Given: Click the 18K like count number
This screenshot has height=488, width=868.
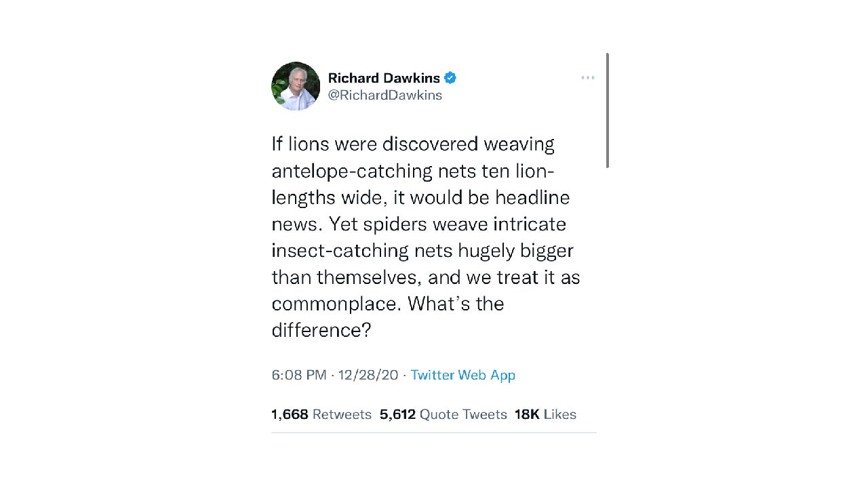Looking at the screenshot, I should point(527,414).
